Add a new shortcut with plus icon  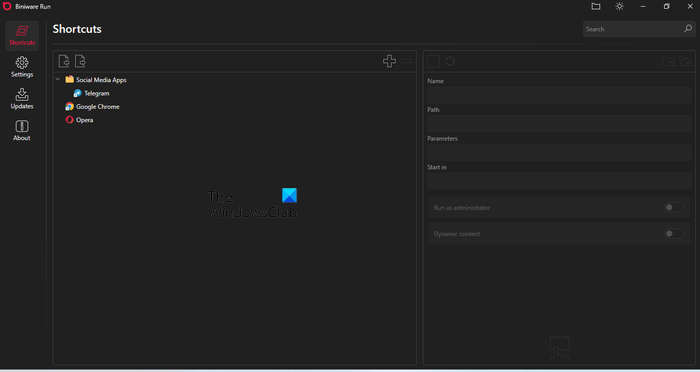tap(389, 61)
